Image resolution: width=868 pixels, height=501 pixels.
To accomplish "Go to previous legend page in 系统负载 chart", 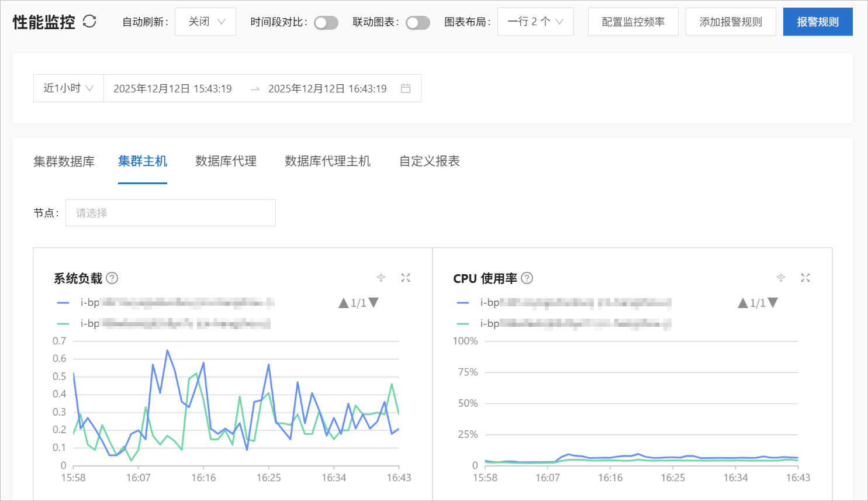I will [x=344, y=303].
